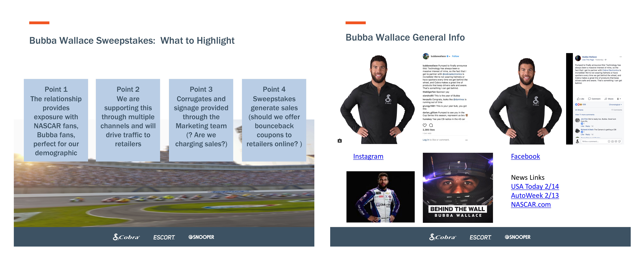This screenshot has height=268, width=644.
Task: Click the thumbs-up Like on Facebook post
Action: [x=581, y=99]
